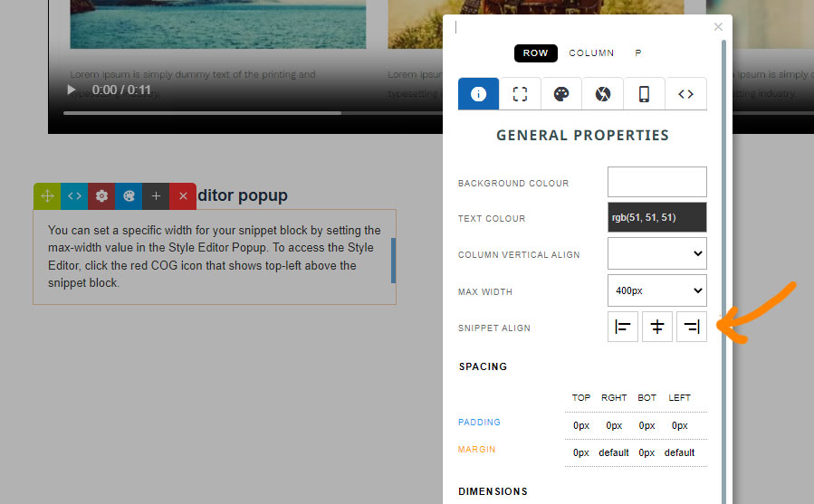Delete snippet using red X icon
Screen dimensions: 814x504
(x=183, y=196)
